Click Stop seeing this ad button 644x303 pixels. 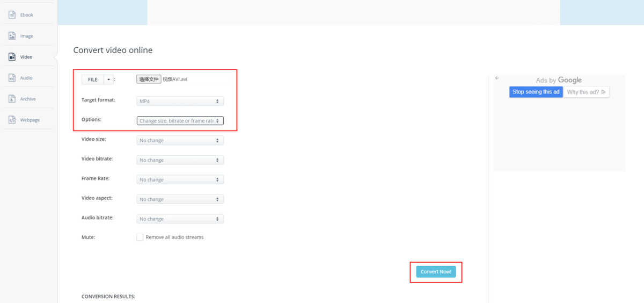(x=536, y=92)
